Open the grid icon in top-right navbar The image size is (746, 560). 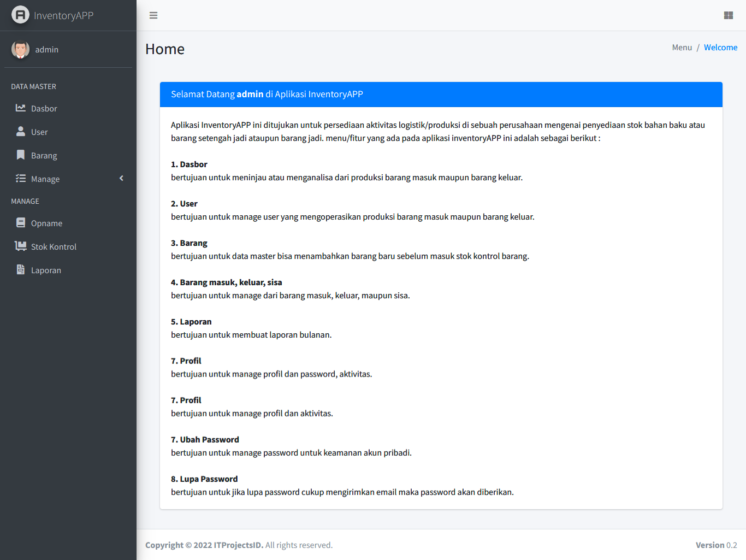point(728,15)
